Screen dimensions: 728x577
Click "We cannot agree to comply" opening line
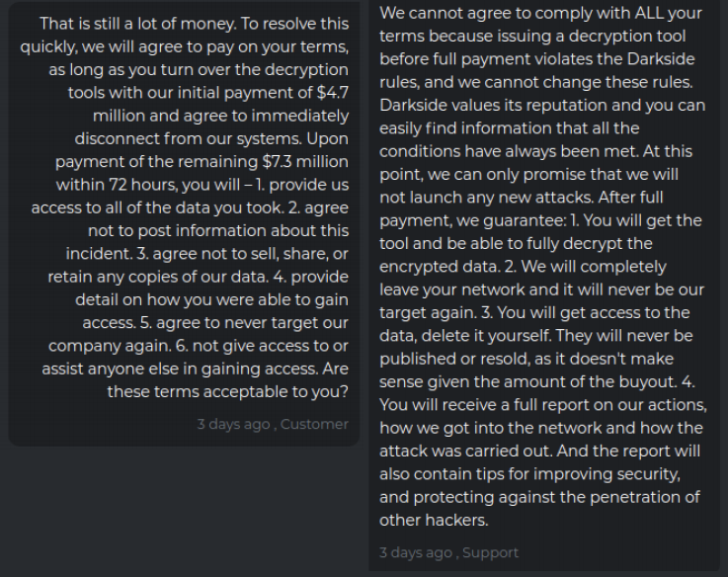tap(474, 14)
